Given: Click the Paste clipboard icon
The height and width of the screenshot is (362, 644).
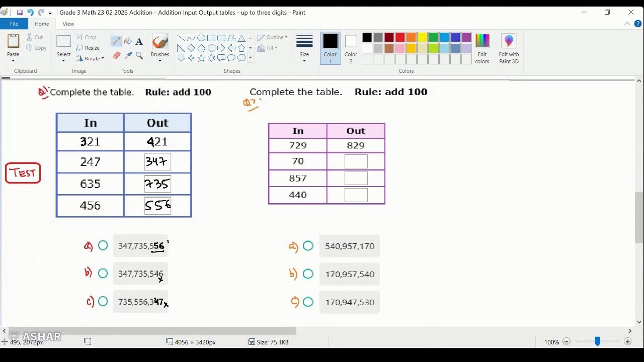Looking at the screenshot, I should (13, 41).
